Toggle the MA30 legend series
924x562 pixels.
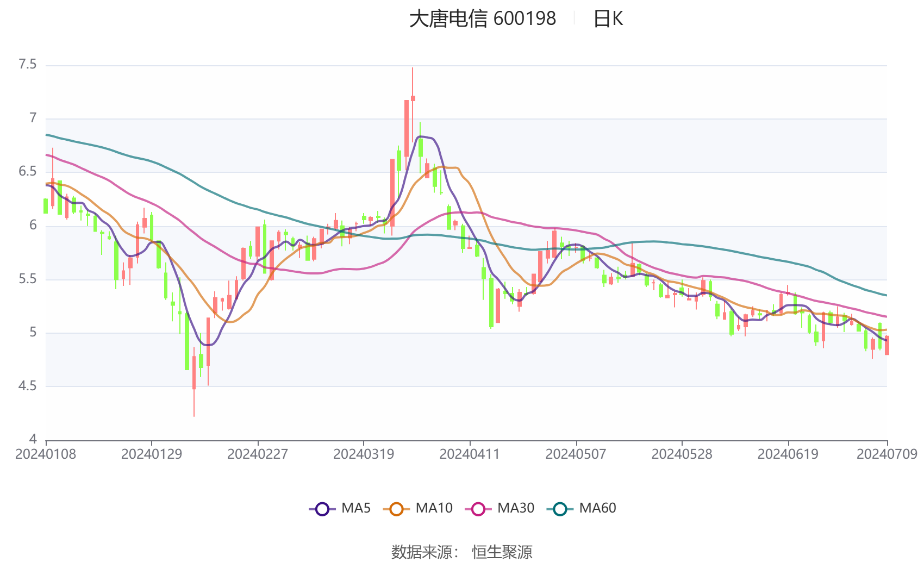tap(500, 508)
